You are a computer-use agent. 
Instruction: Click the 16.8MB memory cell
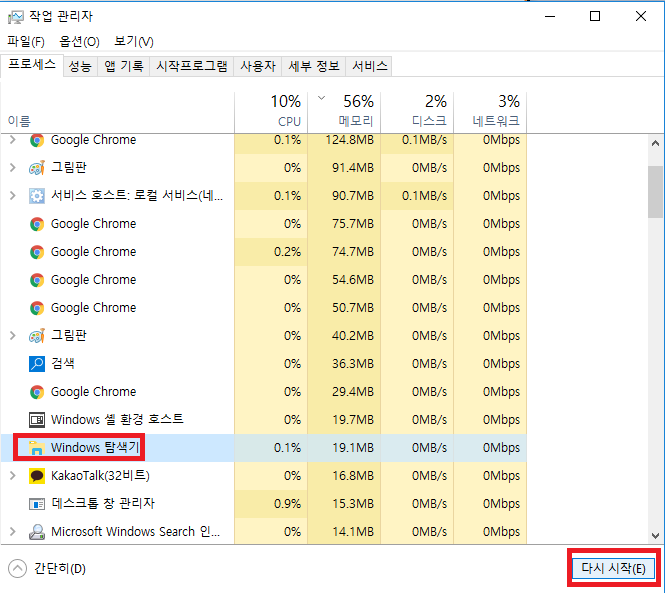click(344, 476)
